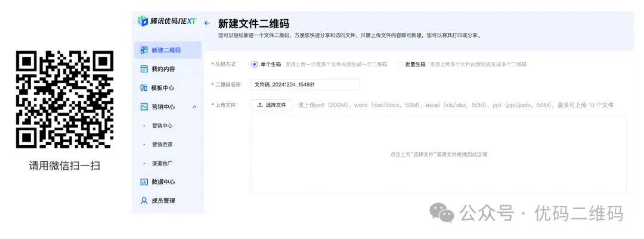
Task: Click the 二维码名称 input field
Action: point(305,85)
